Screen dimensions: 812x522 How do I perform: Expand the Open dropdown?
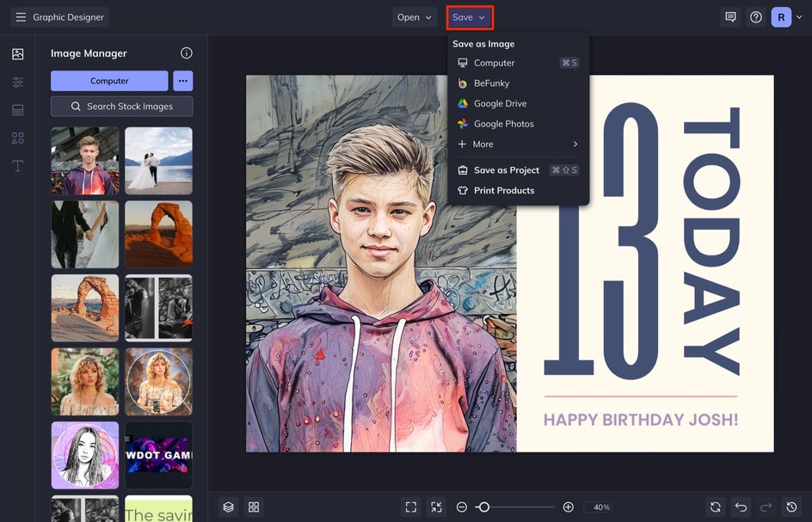coord(415,17)
